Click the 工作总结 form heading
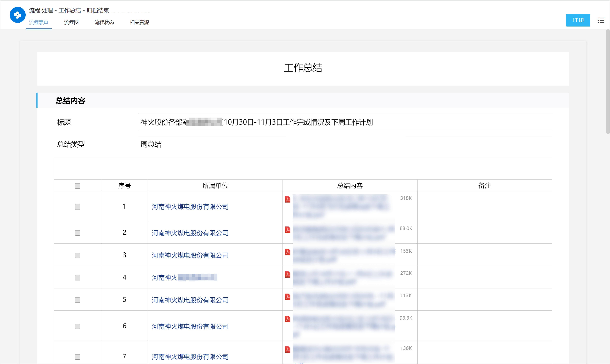Image resolution: width=610 pixels, height=364 pixels. 303,68
